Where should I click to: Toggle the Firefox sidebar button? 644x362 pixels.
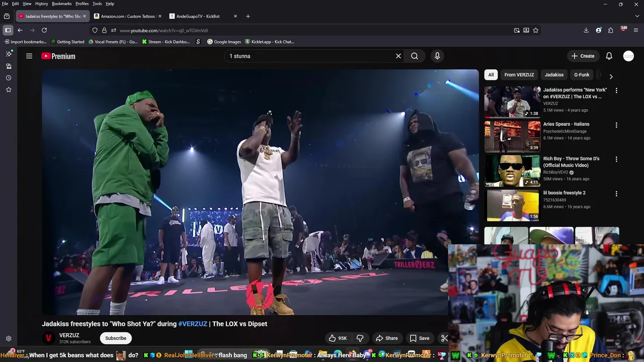tap(8, 30)
